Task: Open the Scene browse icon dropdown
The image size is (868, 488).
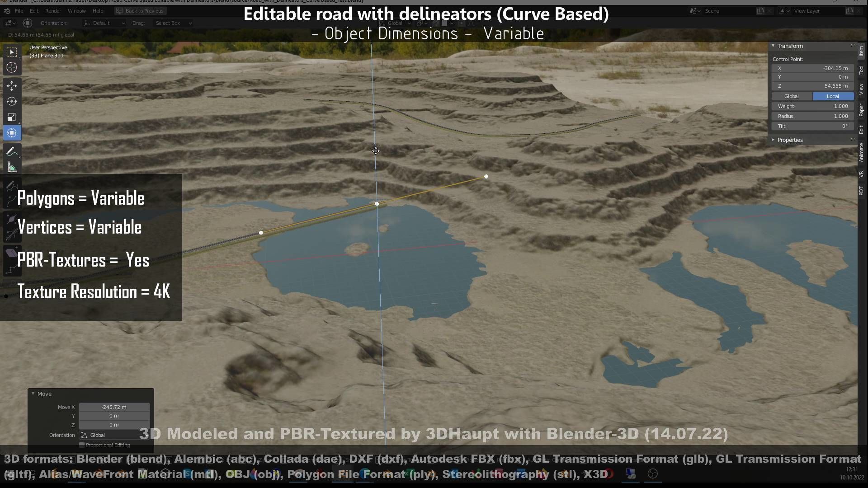Action: click(695, 11)
